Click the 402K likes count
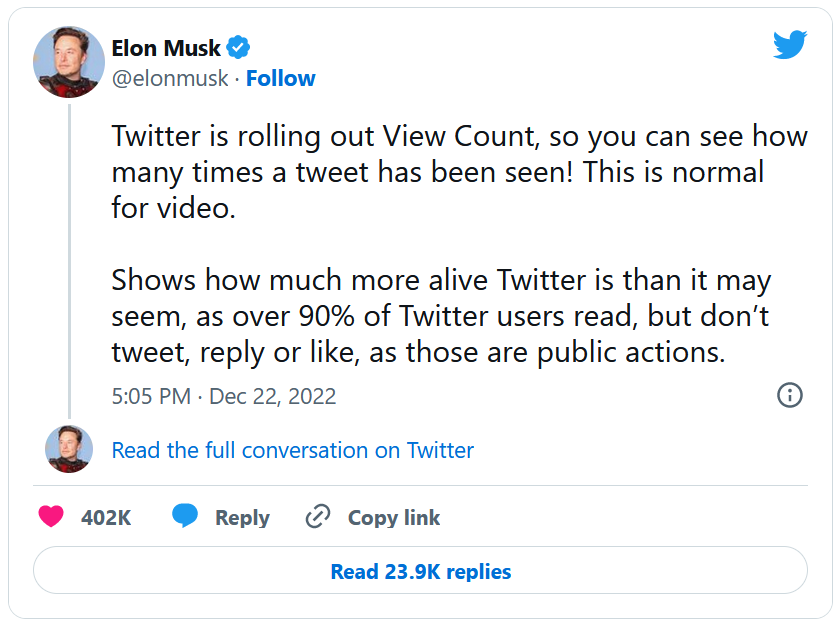The width and height of the screenshot is (840, 629). point(106,517)
